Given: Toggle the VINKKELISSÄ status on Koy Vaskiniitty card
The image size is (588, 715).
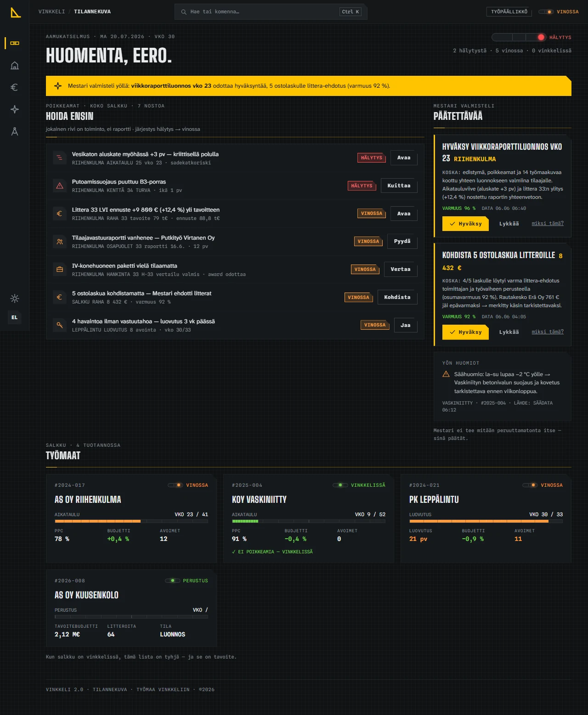Looking at the screenshot, I should click(x=340, y=485).
